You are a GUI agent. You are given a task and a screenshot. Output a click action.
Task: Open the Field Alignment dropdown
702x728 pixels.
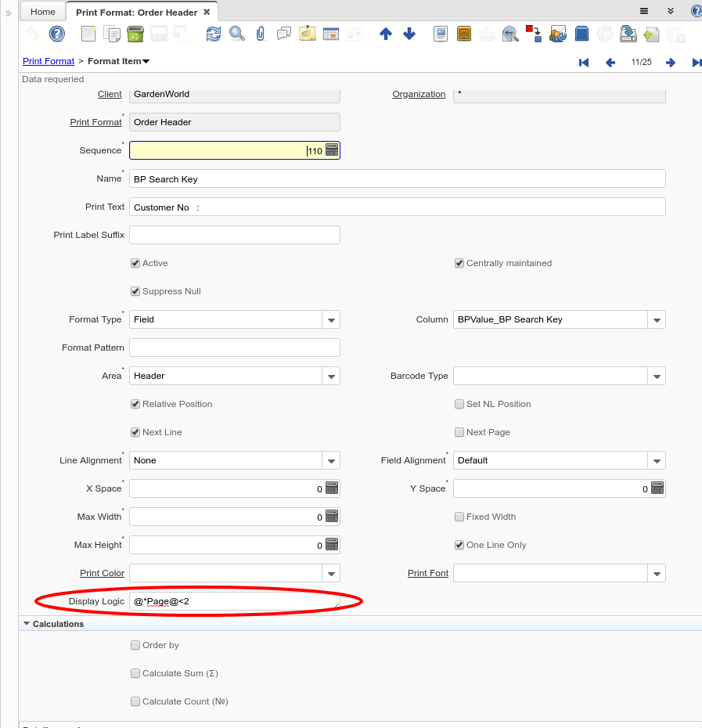point(657,460)
